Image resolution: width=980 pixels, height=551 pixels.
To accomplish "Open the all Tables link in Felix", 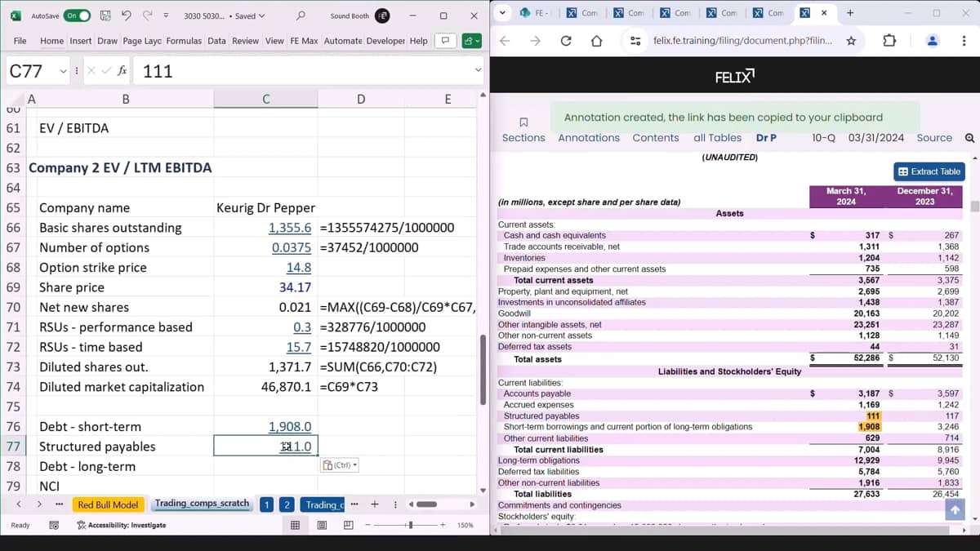I will point(718,138).
